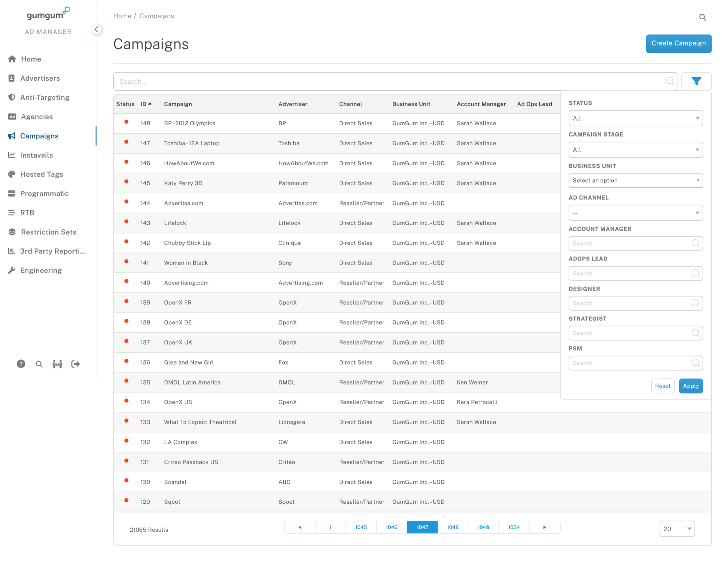
Task: Click the Restriction Sets layers icon
Action: [12, 232]
